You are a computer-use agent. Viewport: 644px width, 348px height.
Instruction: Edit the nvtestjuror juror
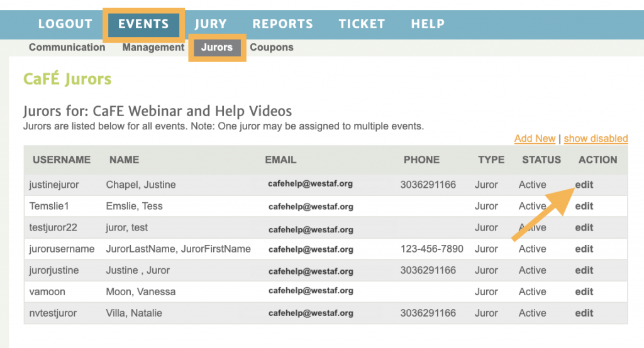(584, 313)
